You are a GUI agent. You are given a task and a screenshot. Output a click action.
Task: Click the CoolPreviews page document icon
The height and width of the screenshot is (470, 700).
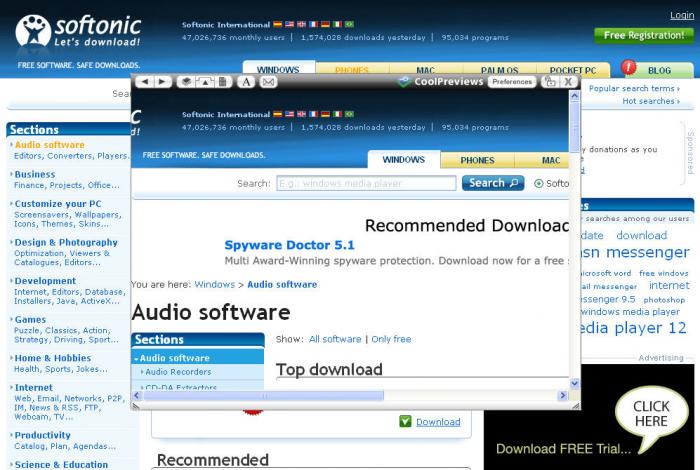click(222, 82)
